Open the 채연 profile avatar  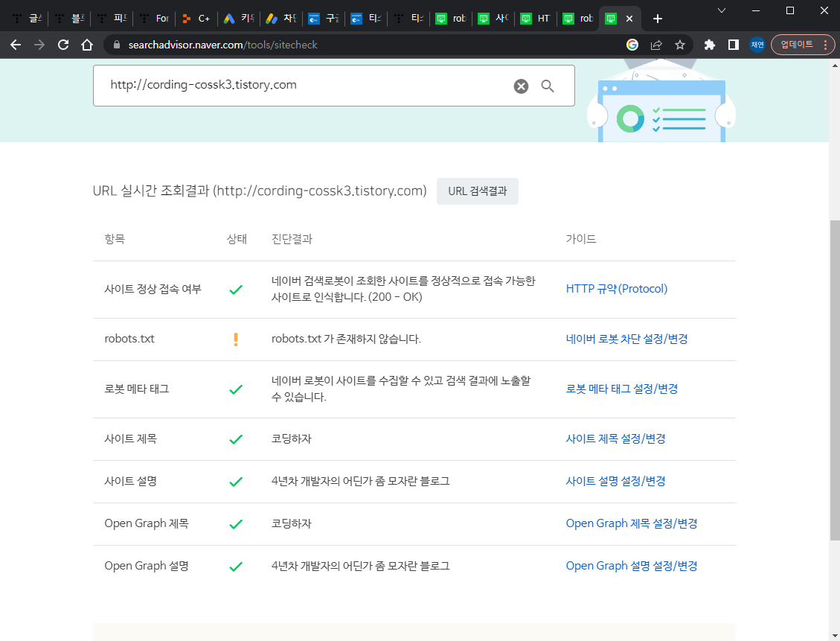tap(757, 45)
